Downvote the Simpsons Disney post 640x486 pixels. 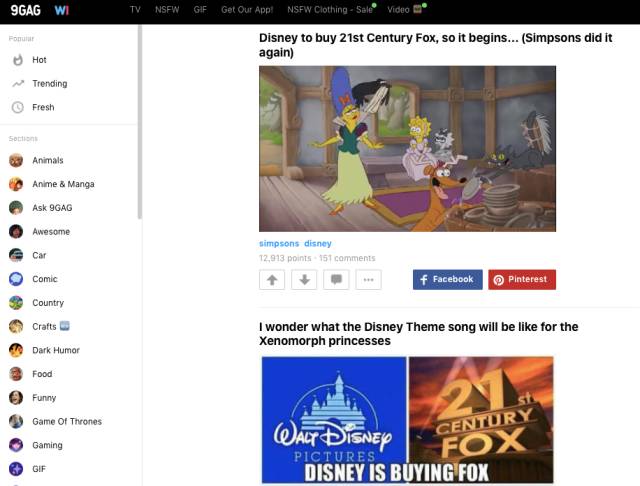[304, 280]
